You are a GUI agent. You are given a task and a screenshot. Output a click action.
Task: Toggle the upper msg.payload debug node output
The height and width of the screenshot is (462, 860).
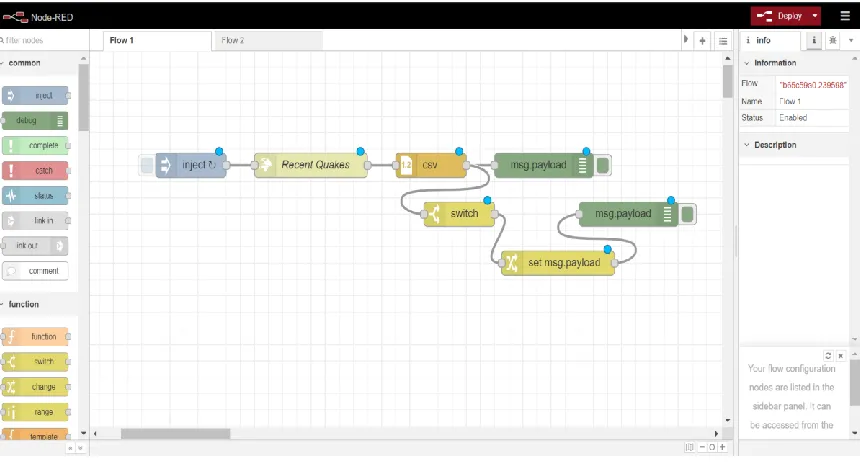(603, 165)
